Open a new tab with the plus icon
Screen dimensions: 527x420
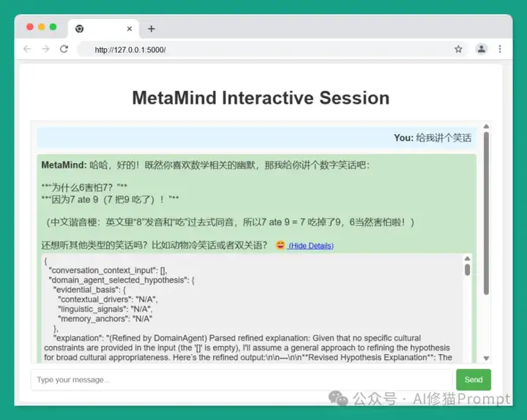[152, 29]
